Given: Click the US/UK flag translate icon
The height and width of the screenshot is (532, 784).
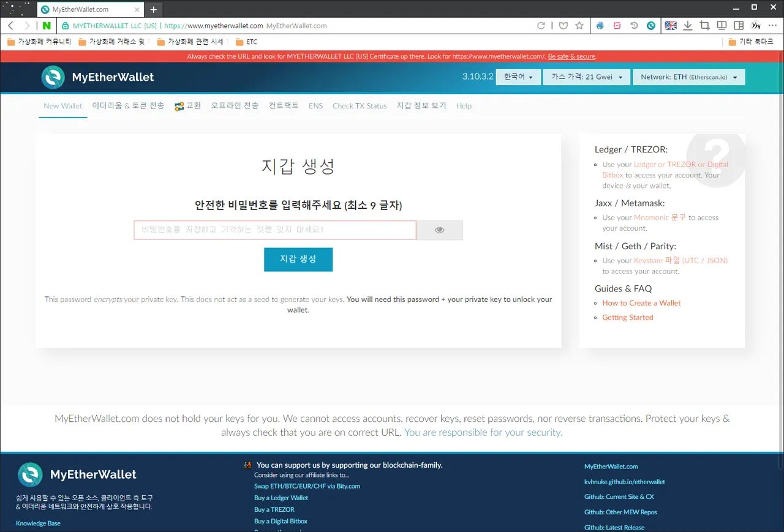Looking at the screenshot, I should (x=671, y=26).
